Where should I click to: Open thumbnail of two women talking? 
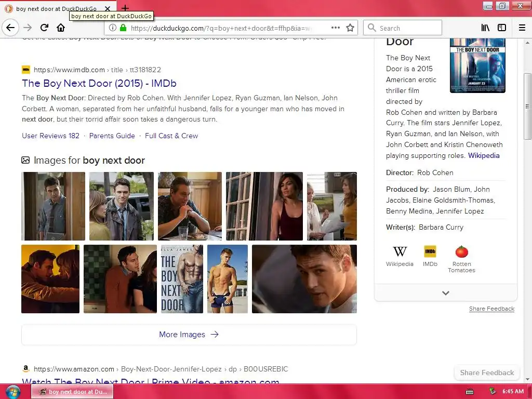click(332, 206)
